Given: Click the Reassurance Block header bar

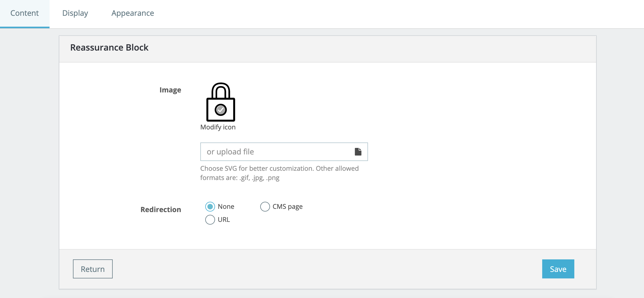Looking at the screenshot, I should click(x=109, y=47).
